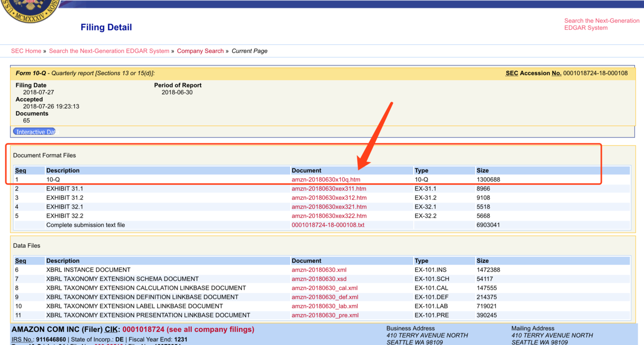Open amzn-20180630x10q.htm document

tap(326, 179)
